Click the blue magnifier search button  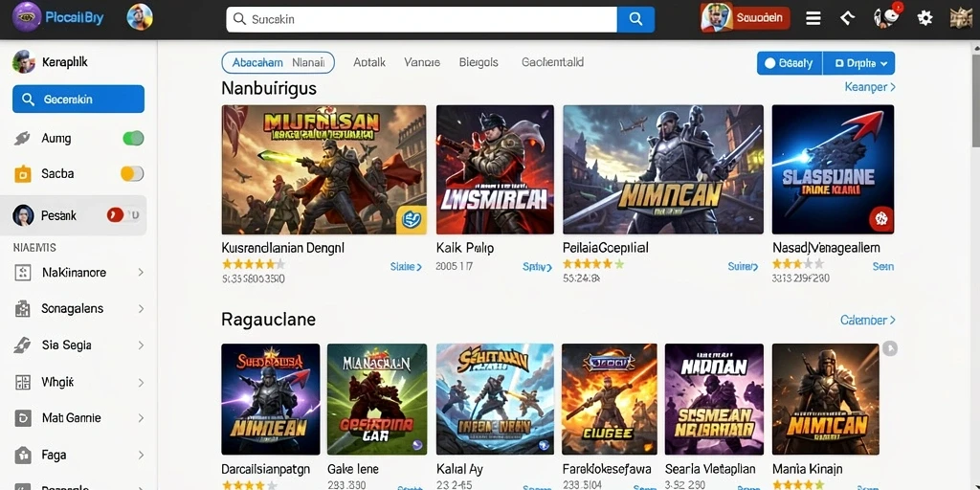[x=635, y=19]
